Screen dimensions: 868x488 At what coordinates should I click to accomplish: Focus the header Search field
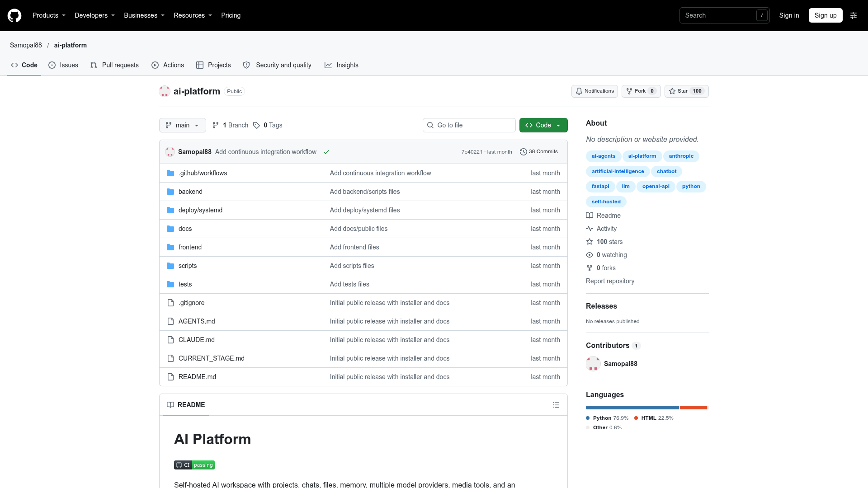point(724,15)
